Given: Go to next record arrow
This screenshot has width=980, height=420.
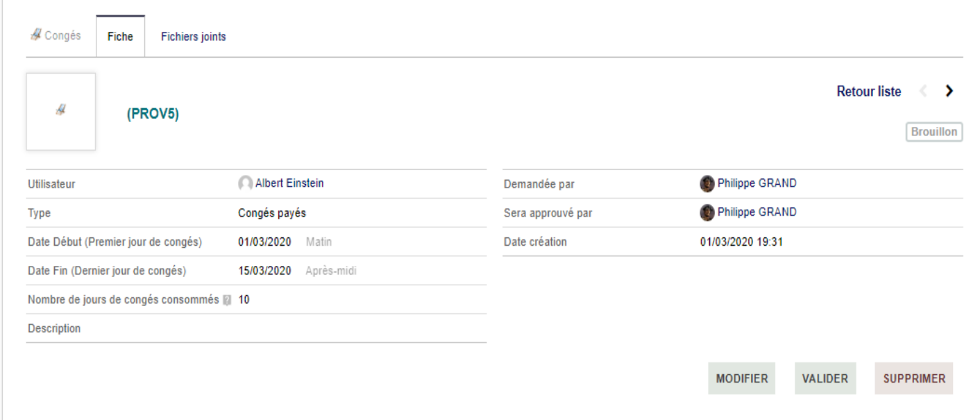Looking at the screenshot, I should (x=949, y=91).
